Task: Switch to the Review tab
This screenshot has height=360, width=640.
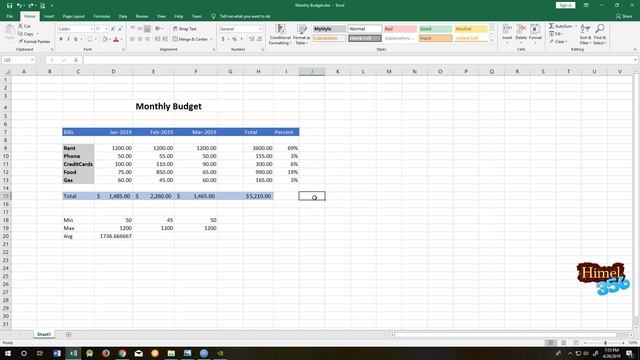Action: pyautogui.click(x=142, y=16)
